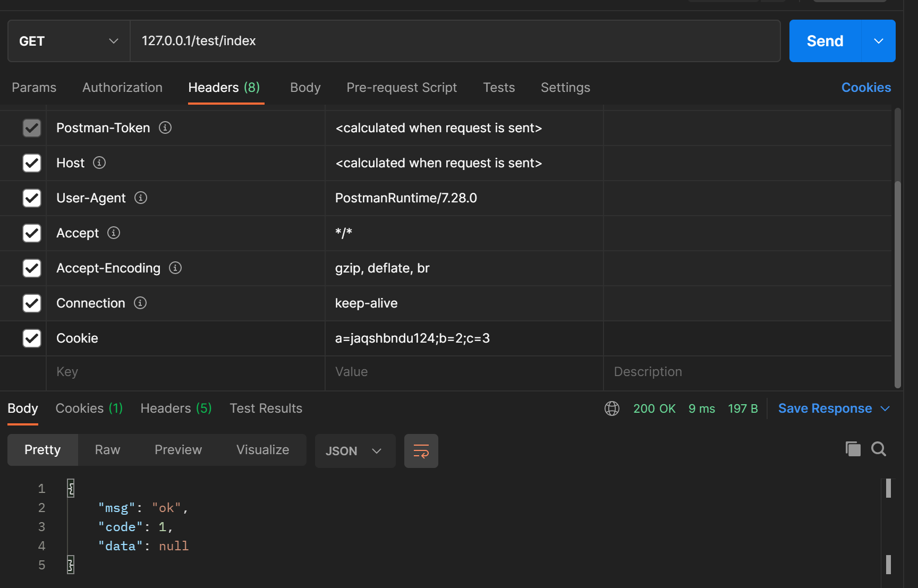Click the Send button
This screenshot has height=588, width=918.
pos(824,41)
